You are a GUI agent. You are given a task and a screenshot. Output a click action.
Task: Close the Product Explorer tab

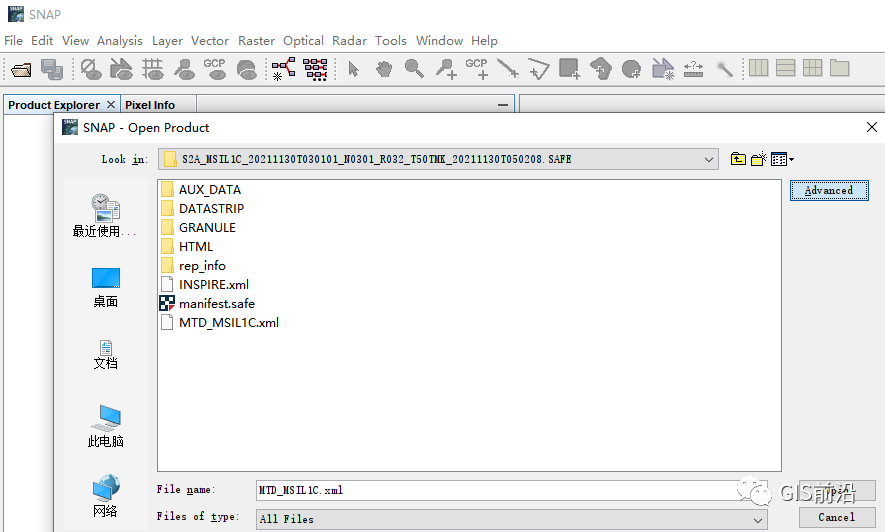(111, 105)
